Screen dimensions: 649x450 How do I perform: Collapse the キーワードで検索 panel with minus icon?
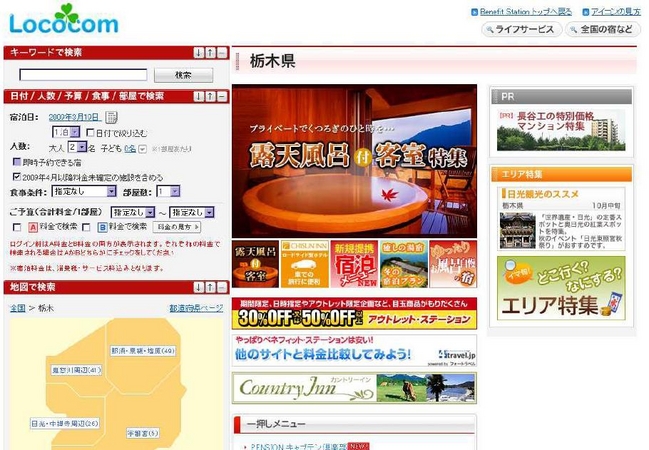coord(222,52)
